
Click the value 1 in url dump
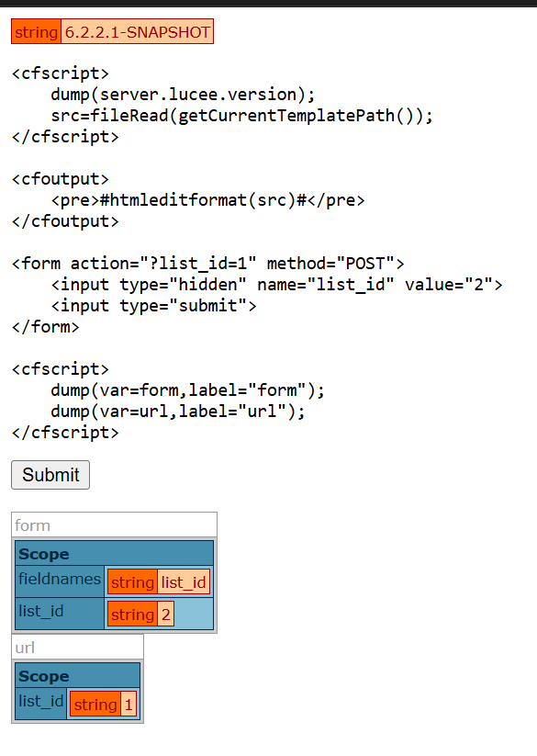coord(129,705)
